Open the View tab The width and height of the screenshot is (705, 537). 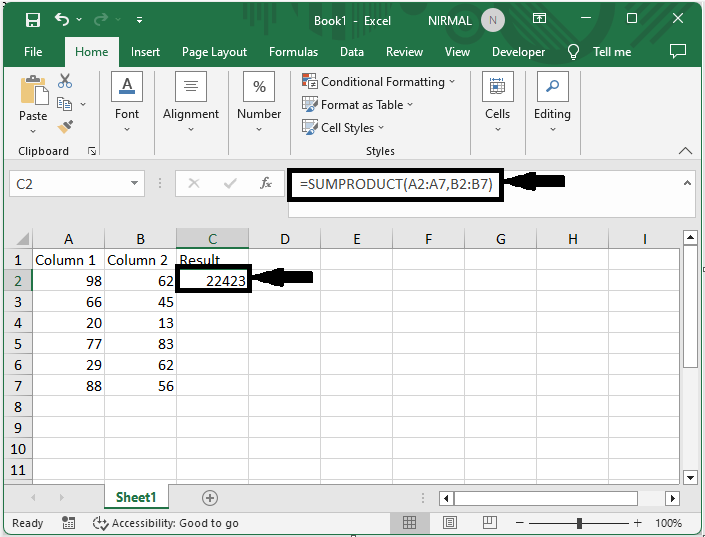pyautogui.click(x=457, y=52)
